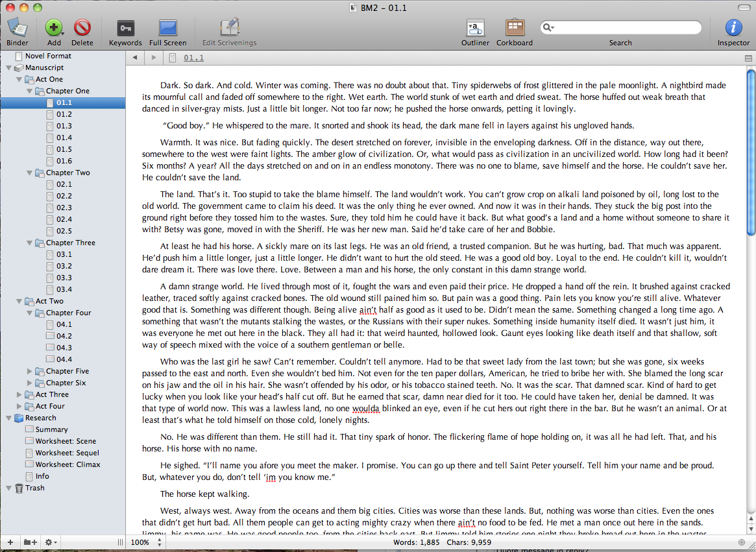Click the red Delete icon
Image resolution: width=756 pixels, height=552 pixels.
tap(82, 28)
